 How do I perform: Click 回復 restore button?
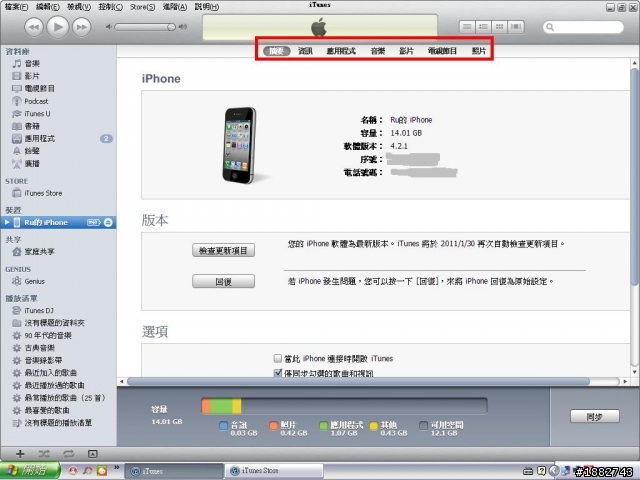pyautogui.click(x=223, y=281)
